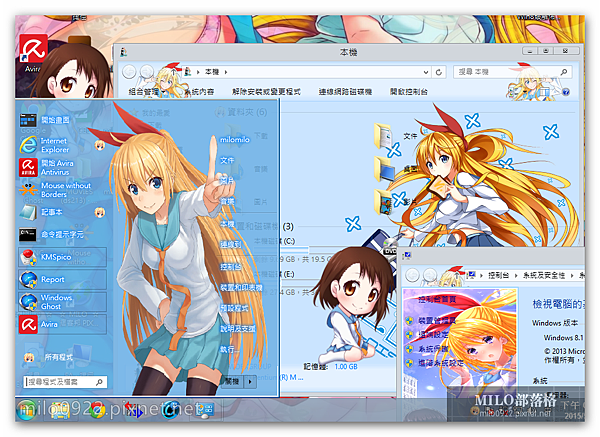The height and width of the screenshot is (437, 600).
Task: Click back arrow in 本機 window
Action: 129,72
